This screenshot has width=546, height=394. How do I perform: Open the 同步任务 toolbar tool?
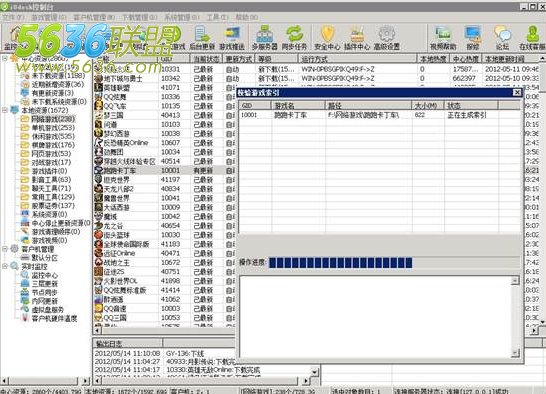point(294,38)
